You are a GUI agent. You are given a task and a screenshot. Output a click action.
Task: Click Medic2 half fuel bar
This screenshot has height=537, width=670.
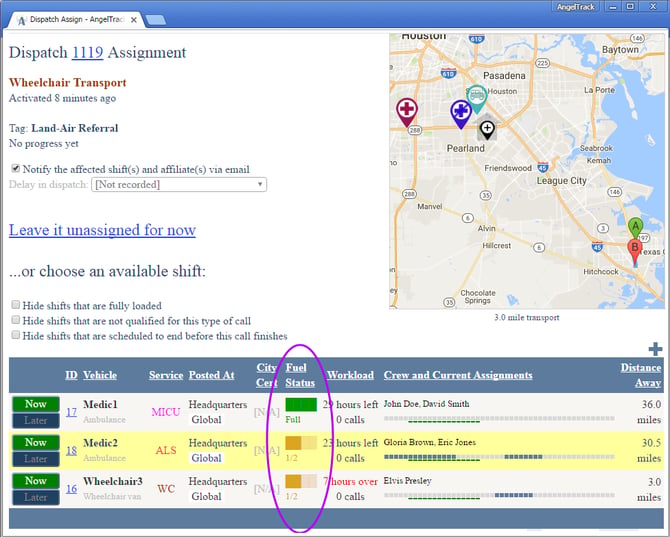click(301, 443)
